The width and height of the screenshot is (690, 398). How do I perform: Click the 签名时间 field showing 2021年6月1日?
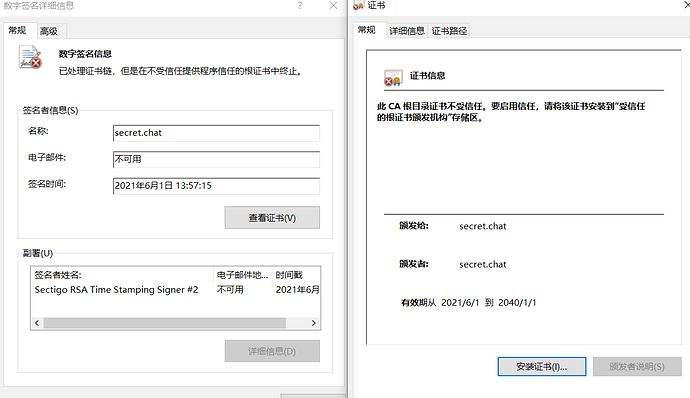pyautogui.click(x=216, y=186)
